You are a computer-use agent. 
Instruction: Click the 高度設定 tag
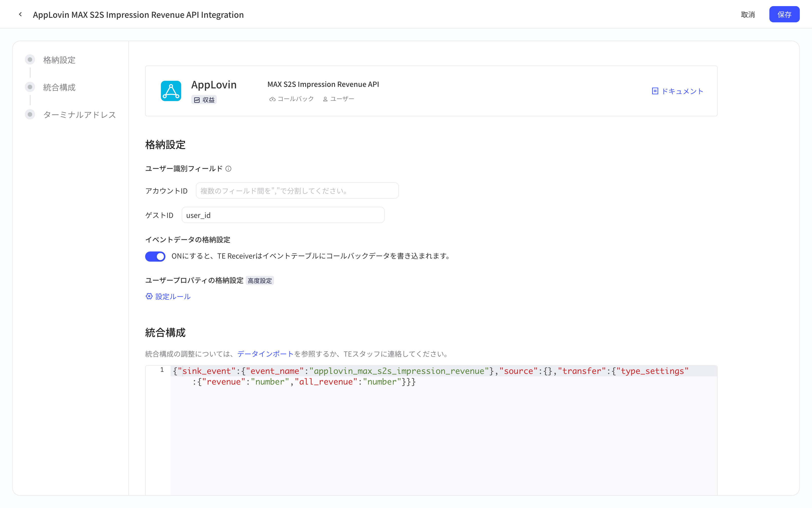(x=260, y=280)
